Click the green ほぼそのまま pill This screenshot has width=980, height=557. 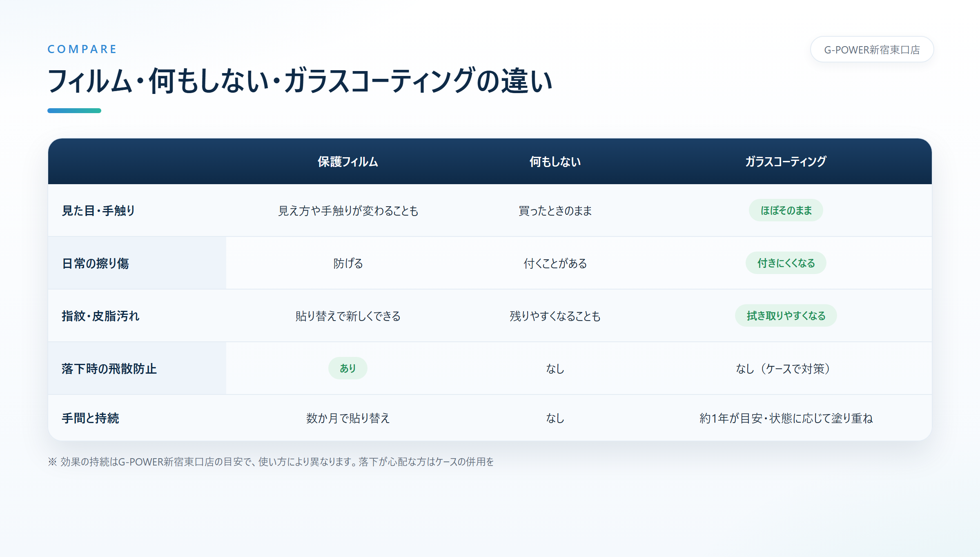(786, 210)
